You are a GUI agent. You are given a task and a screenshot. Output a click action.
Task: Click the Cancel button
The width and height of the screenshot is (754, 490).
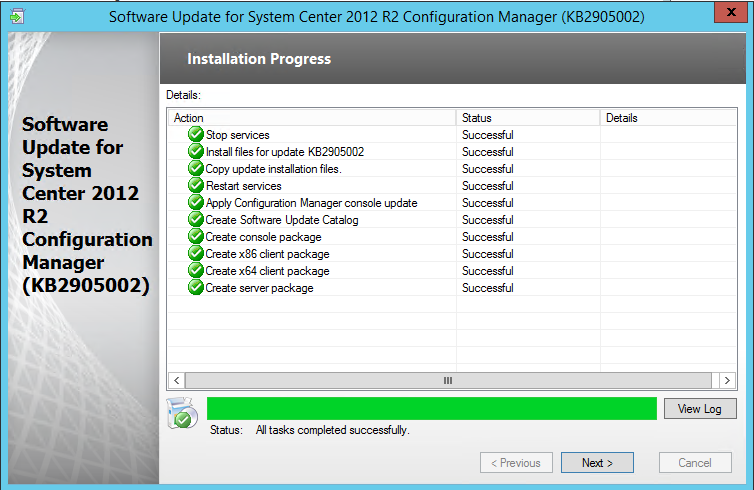tap(695, 463)
